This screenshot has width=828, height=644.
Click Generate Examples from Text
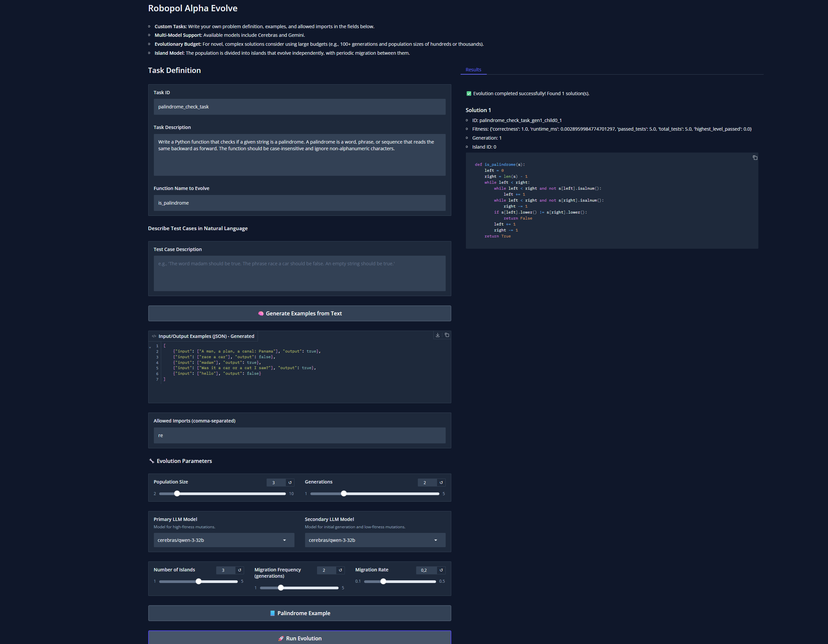click(x=299, y=313)
